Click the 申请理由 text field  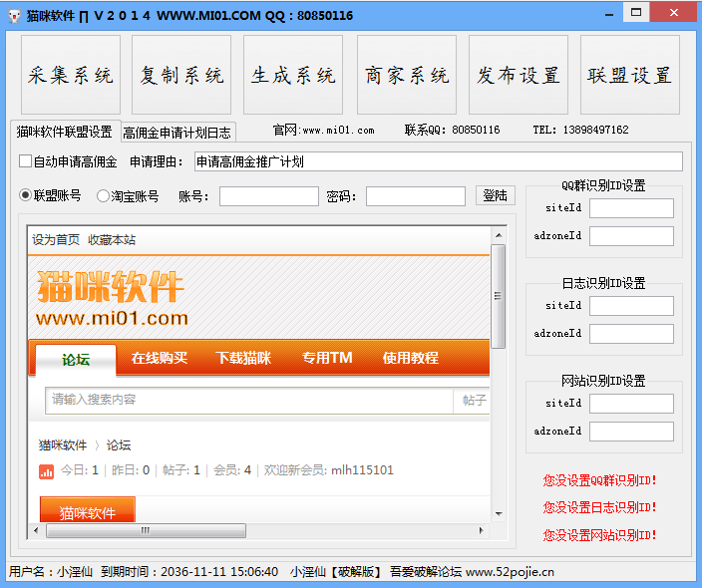pos(438,161)
